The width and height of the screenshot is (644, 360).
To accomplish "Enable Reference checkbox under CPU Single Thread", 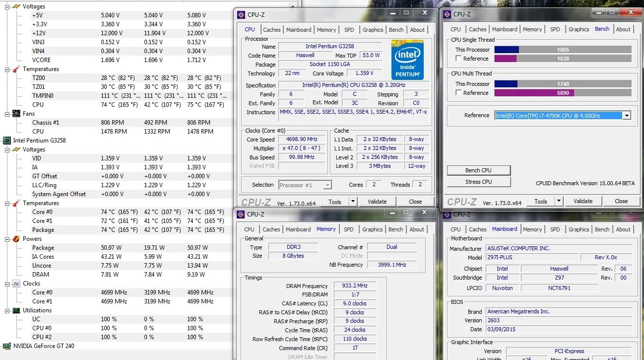I will tap(458, 58).
